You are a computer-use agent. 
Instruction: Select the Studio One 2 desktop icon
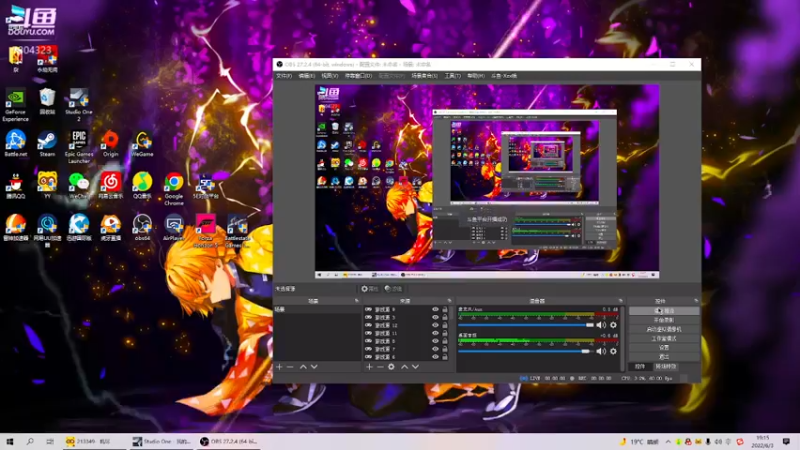pos(79,106)
